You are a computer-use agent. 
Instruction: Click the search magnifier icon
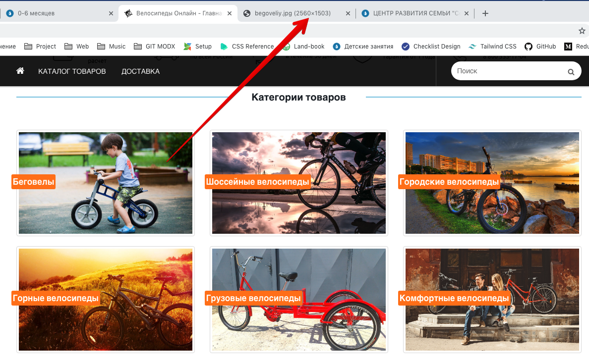coord(571,72)
